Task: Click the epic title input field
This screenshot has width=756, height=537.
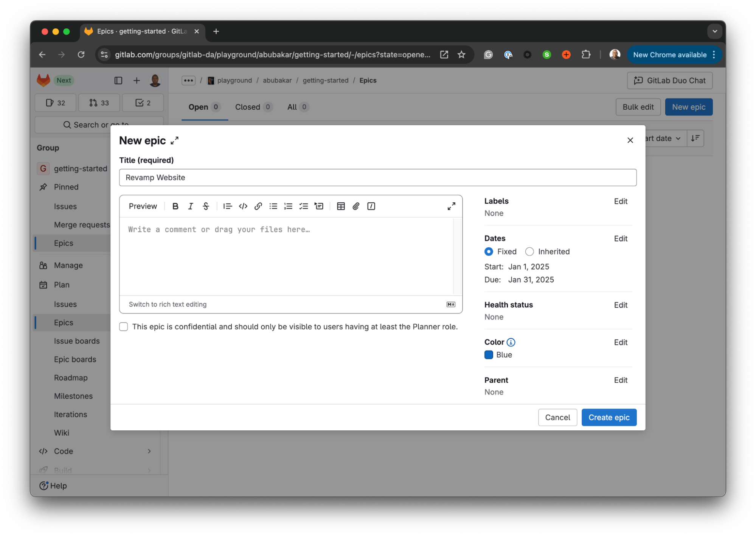Action: (378, 177)
